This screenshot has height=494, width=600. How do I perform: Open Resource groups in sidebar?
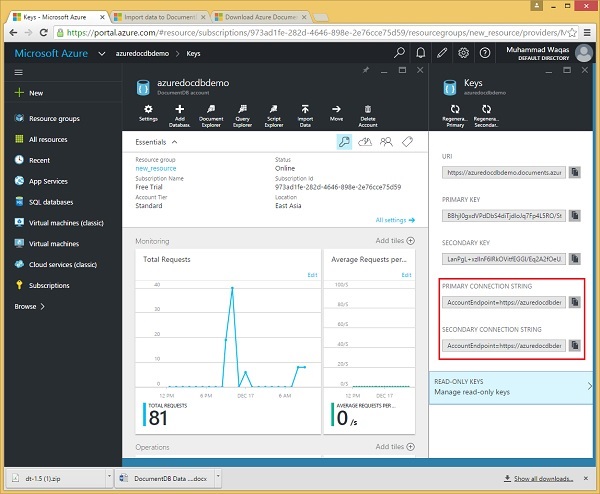pos(47,118)
